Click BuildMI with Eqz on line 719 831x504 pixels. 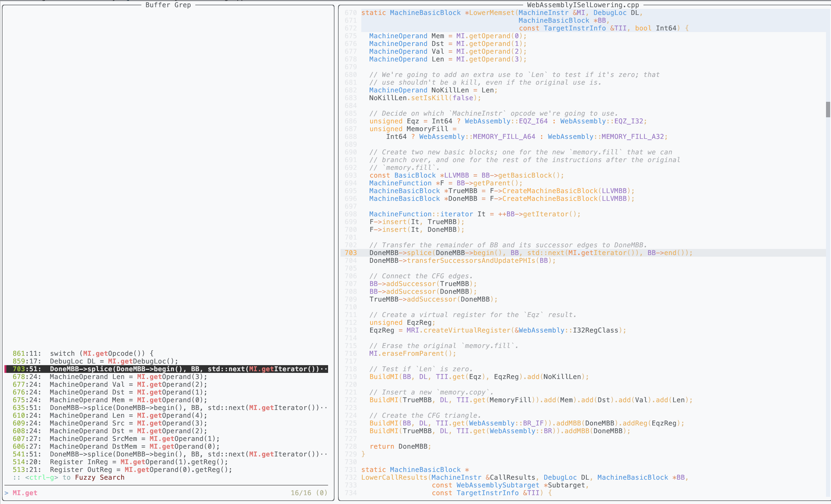click(x=479, y=377)
